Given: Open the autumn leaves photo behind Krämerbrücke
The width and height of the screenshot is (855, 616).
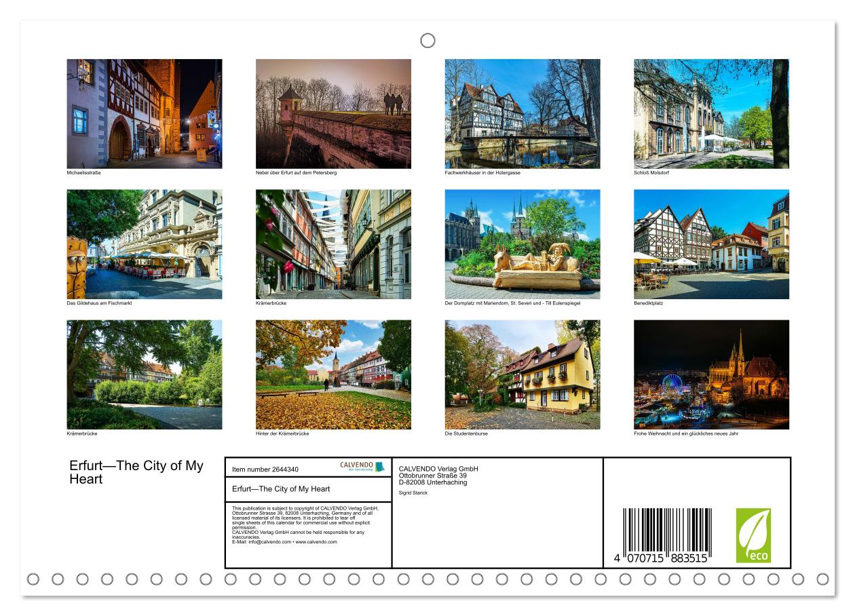Looking at the screenshot, I should (x=333, y=374).
